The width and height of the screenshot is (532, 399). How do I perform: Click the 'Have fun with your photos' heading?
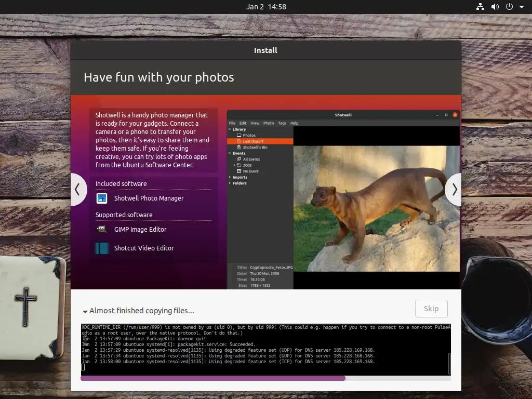pos(159,77)
